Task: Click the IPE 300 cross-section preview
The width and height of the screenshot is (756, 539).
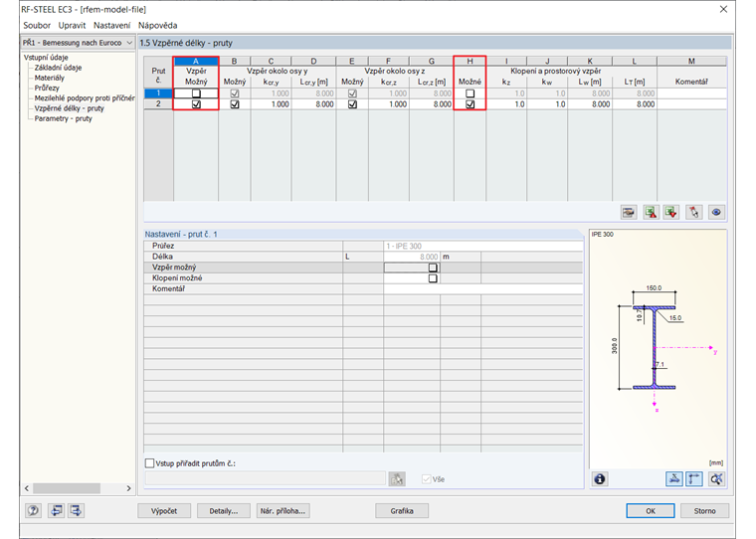Action: tap(658, 349)
